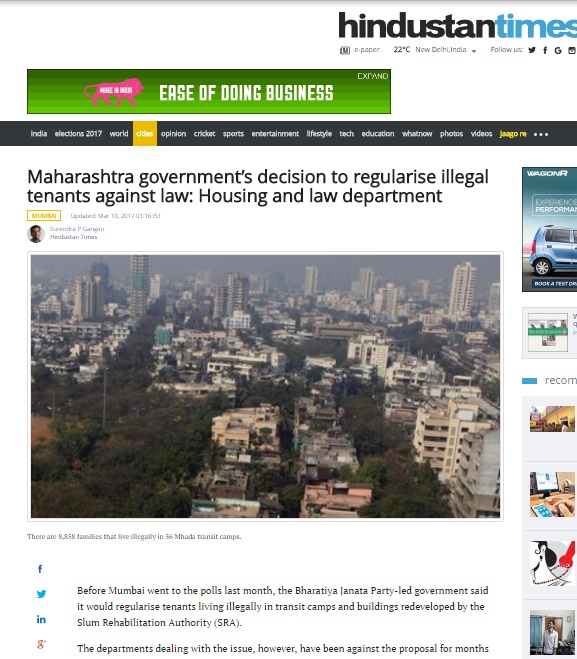This screenshot has height=659, width=577.
Task: Go to the elections 2017 section
Action: click(78, 134)
